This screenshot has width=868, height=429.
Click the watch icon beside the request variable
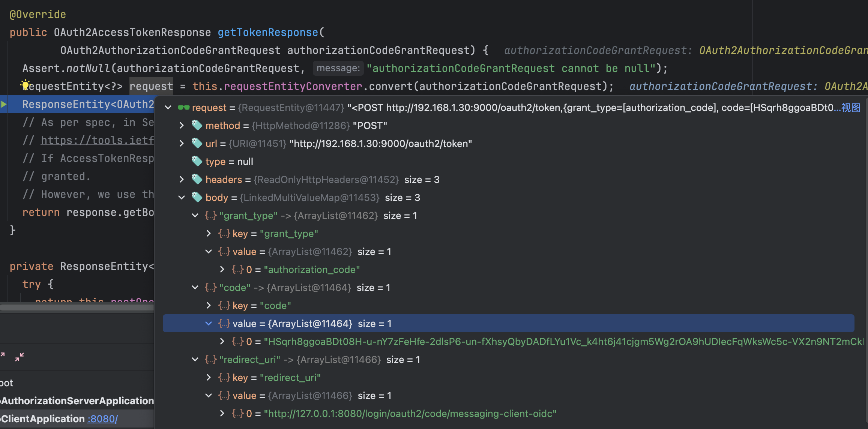[x=185, y=108]
